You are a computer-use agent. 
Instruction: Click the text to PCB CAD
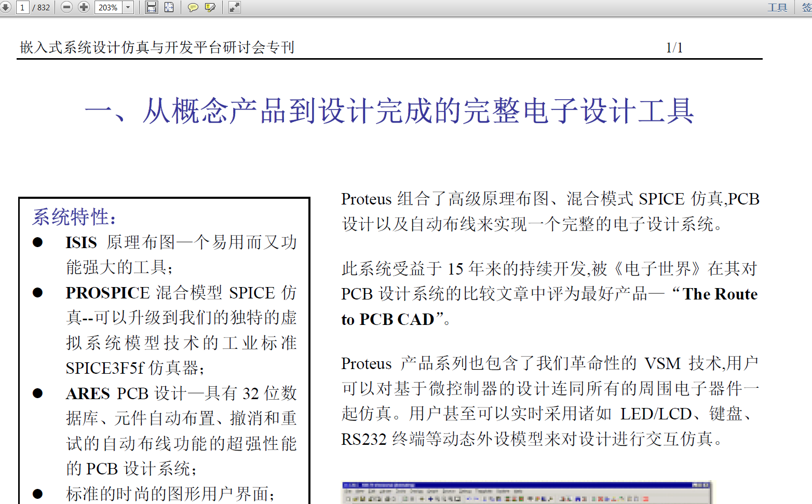[387, 319]
